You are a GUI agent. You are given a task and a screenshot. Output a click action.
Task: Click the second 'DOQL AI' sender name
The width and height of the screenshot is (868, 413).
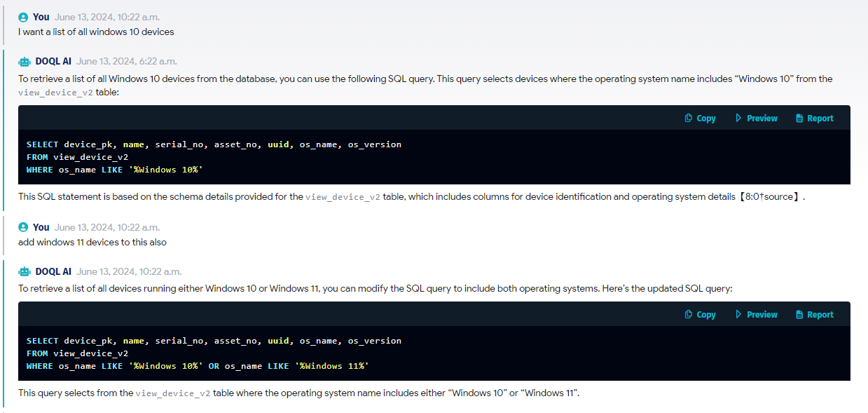tap(53, 271)
